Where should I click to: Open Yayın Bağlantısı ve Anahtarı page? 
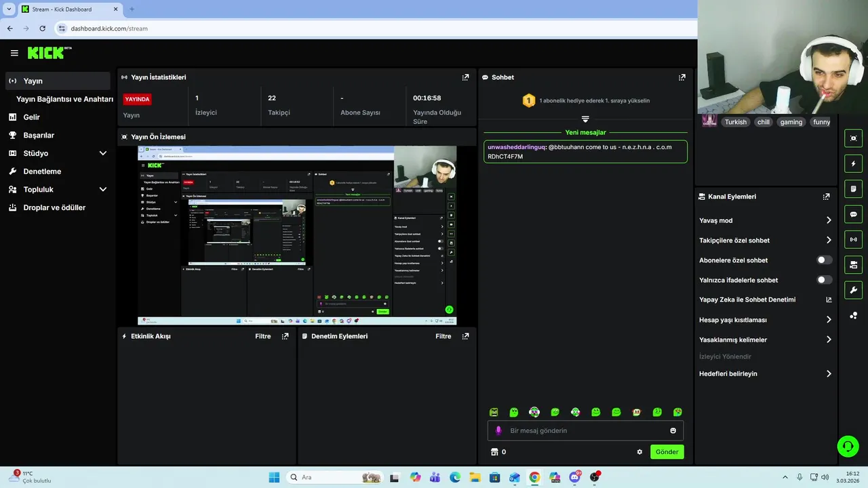64,99
